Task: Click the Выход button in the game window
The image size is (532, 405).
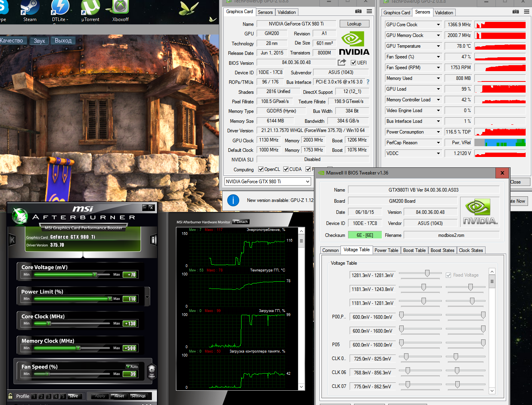Action: click(x=63, y=41)
